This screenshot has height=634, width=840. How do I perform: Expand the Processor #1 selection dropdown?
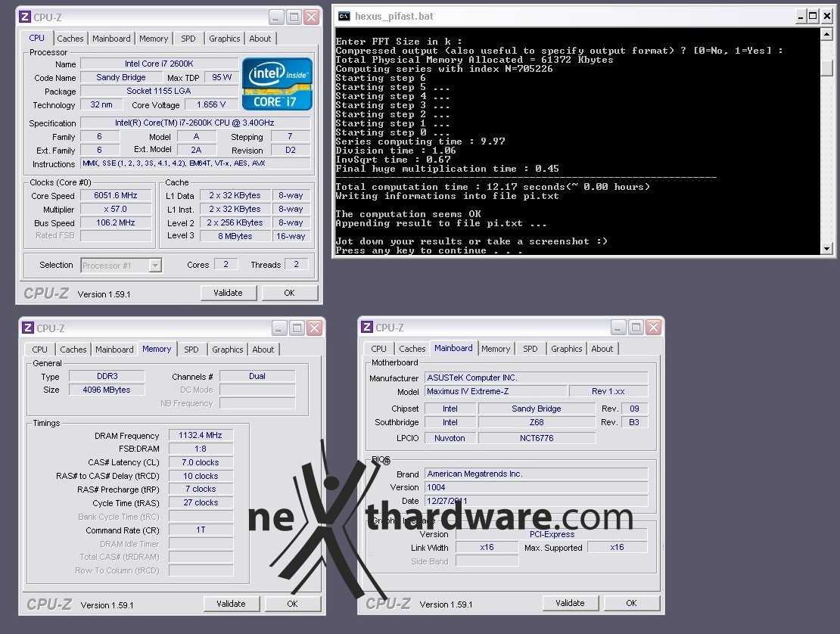pyautogui.click(x=155, y=265)
